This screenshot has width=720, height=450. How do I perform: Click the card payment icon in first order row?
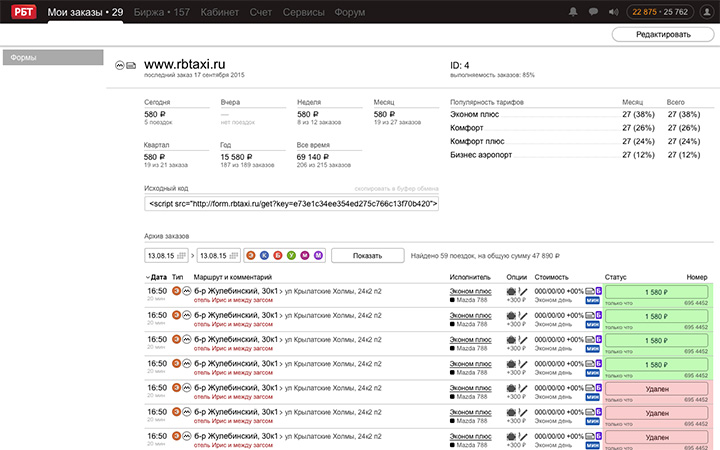tap(590, 291)
